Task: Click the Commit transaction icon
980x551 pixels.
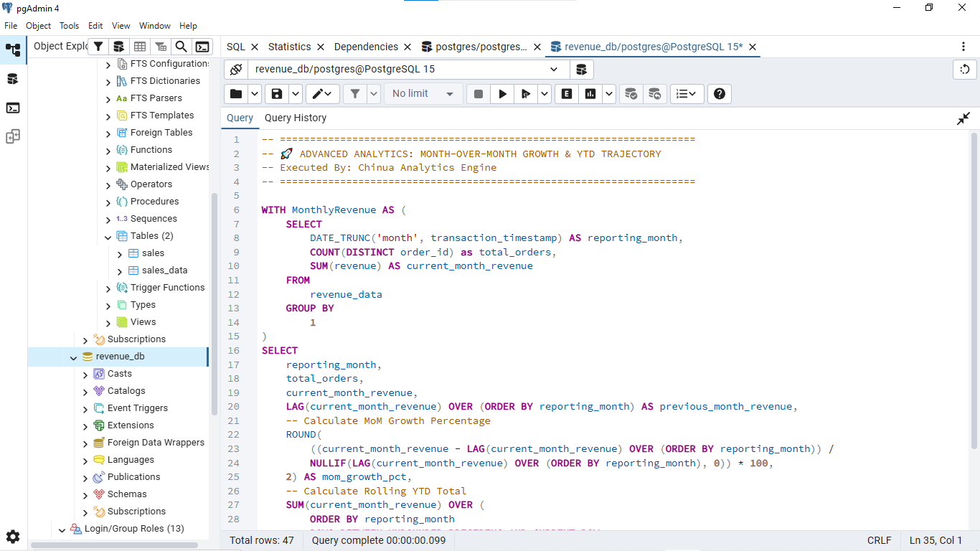Action: tap(631, 94)
